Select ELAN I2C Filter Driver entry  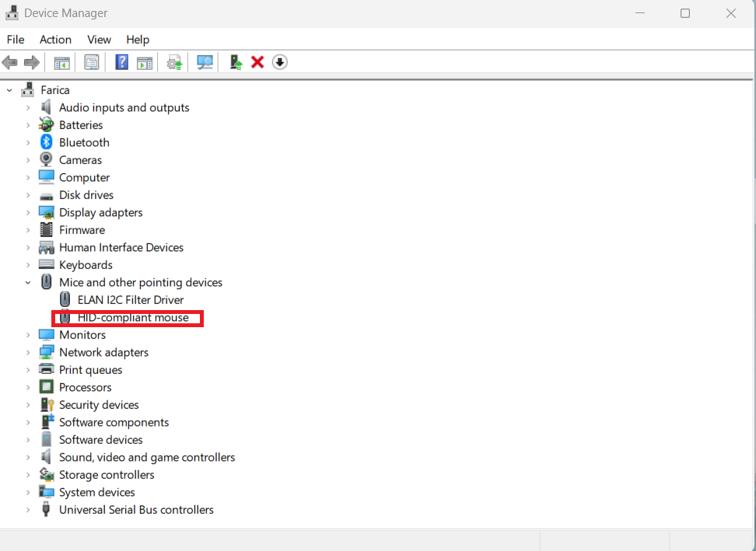131,300
